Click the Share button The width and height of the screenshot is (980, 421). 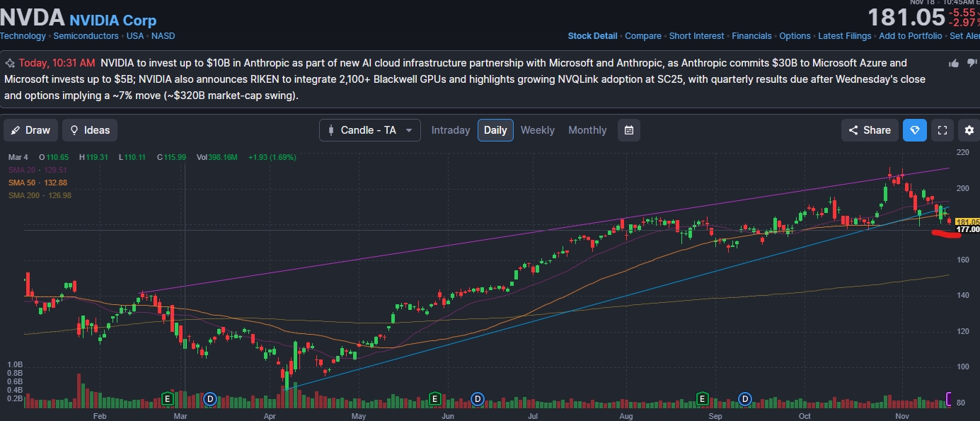[x=870, y=130]
